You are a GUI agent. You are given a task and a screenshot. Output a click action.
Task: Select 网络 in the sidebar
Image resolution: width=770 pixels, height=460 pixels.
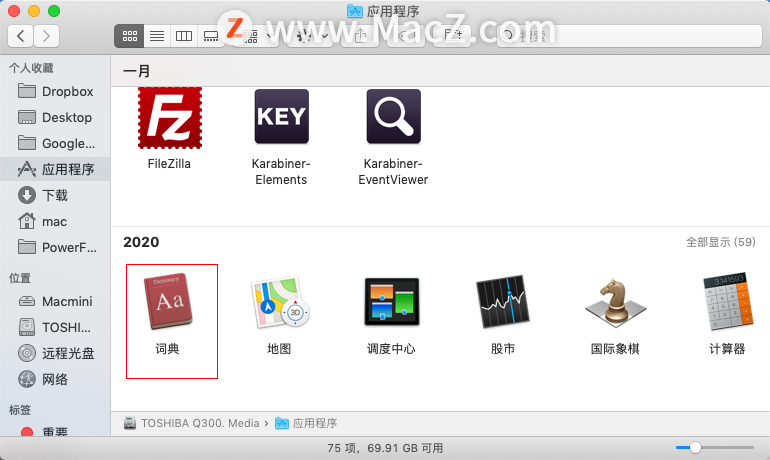point(55,379)
